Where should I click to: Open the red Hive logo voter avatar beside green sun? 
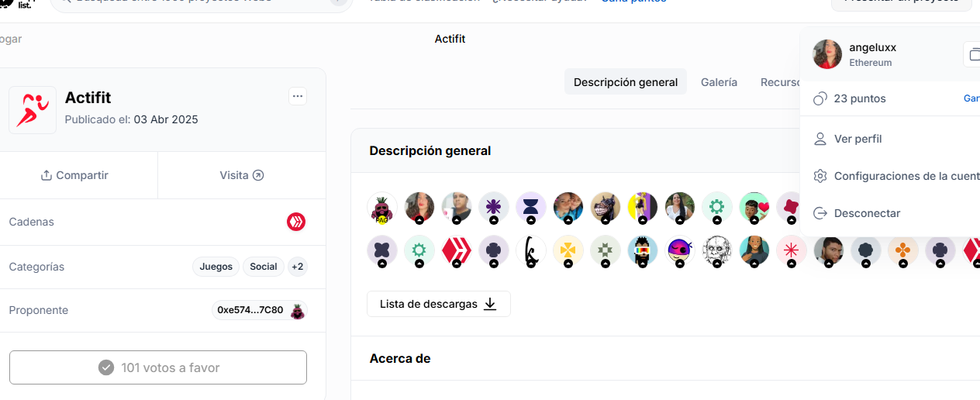click(457, 251)
